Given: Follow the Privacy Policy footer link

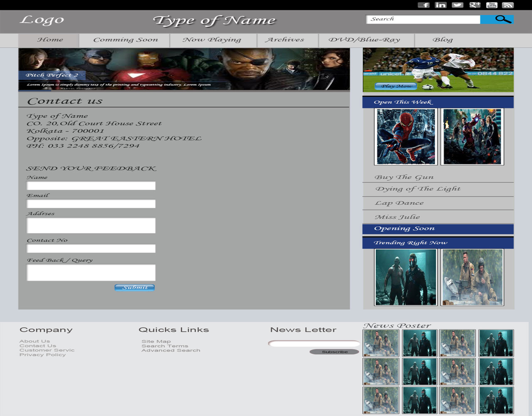Looking at the screenshot, I should [x=42, y=355].
